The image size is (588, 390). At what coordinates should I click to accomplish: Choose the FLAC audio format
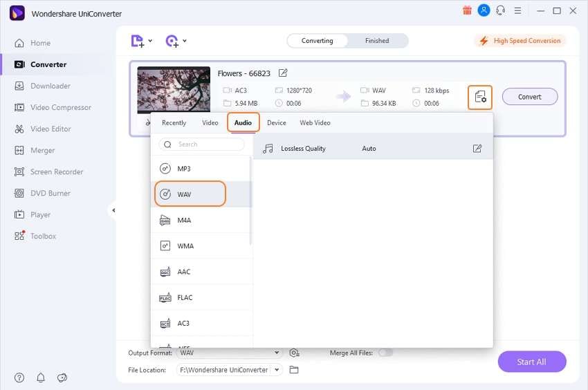[201, 298]
